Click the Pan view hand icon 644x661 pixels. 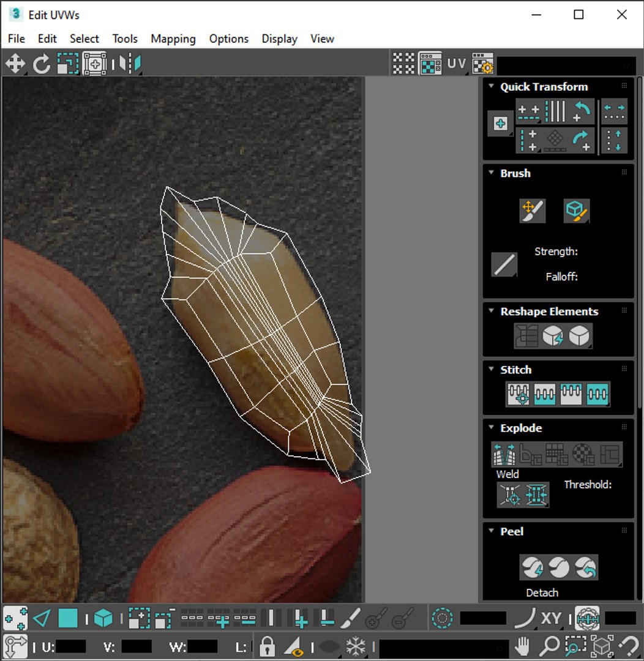coord(523,646)
